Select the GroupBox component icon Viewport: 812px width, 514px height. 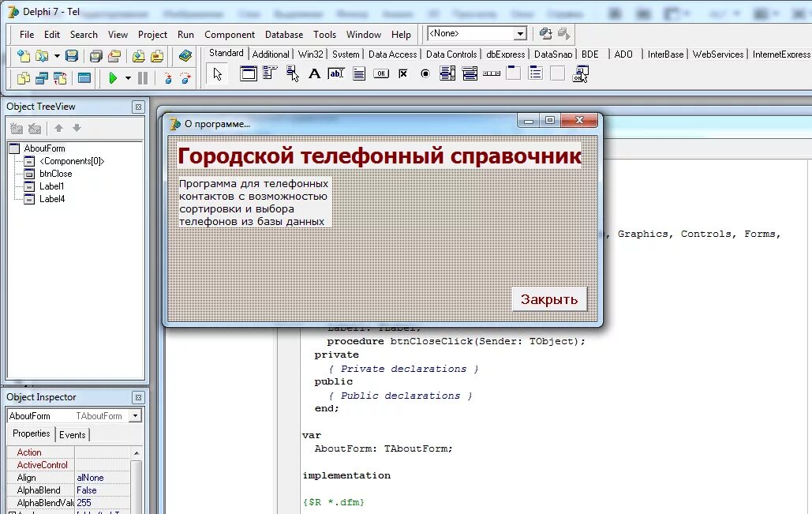point(513,73)
